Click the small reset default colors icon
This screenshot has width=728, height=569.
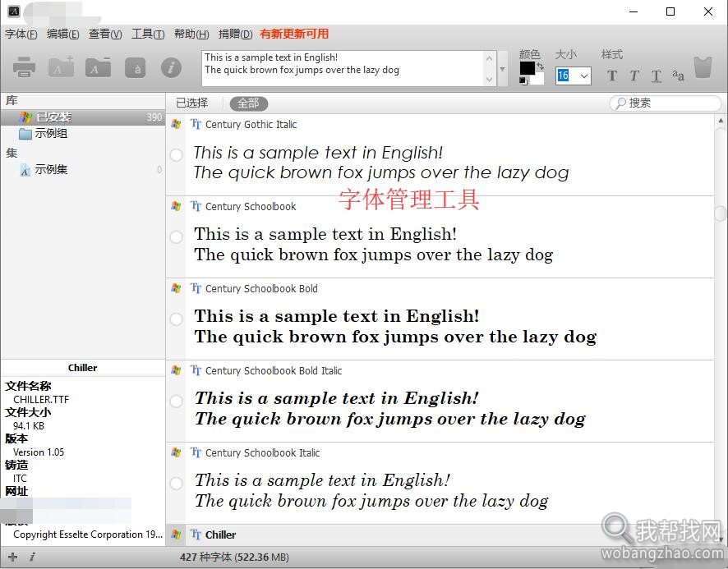point(523,80)
